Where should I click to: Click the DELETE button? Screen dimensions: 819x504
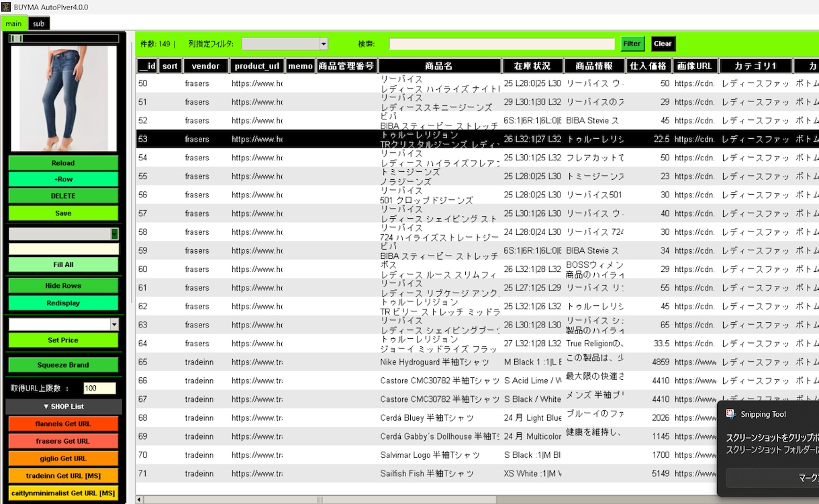63,196
